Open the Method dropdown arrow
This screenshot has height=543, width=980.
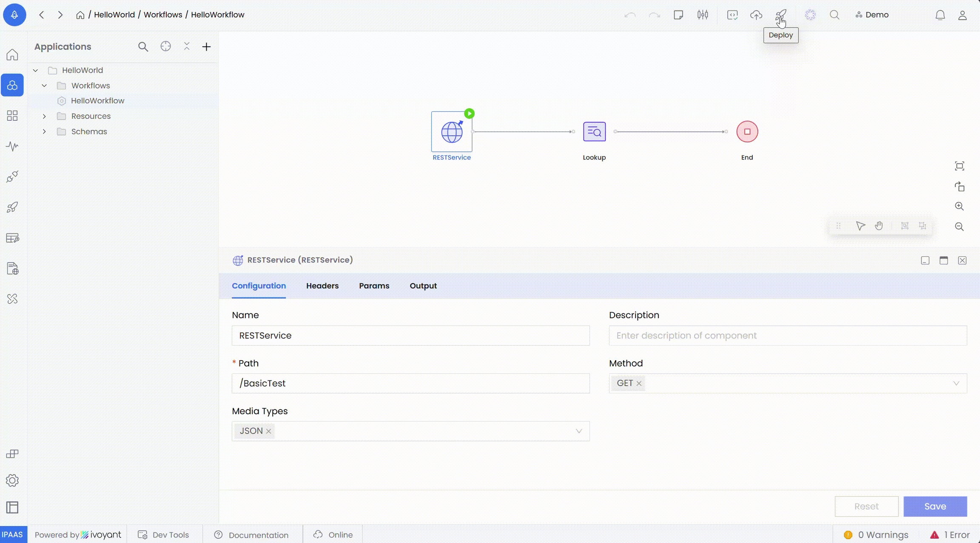[956, 384]
